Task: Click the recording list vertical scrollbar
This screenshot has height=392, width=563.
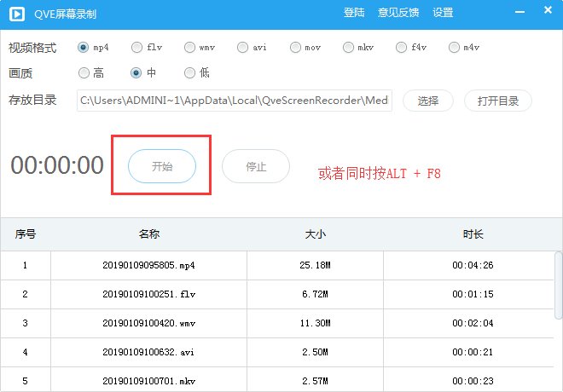Action: pyautogui.click(x=558, y=281)
